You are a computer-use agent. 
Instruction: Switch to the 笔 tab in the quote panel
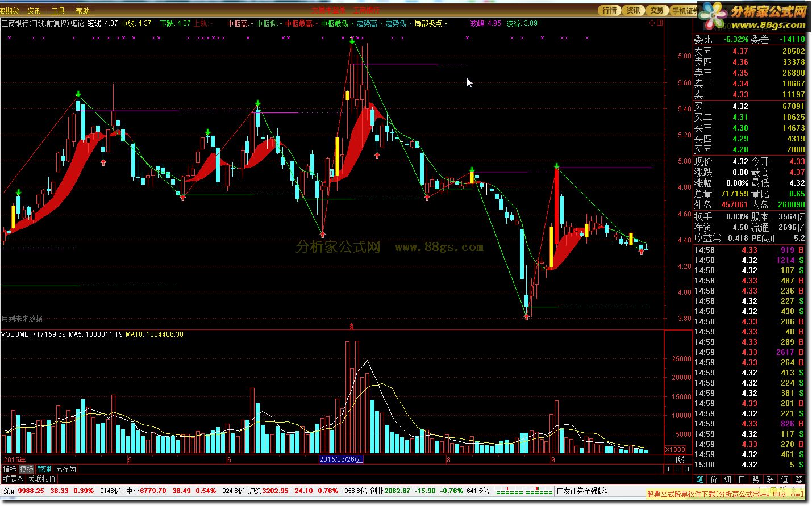[x=699, y=480]
